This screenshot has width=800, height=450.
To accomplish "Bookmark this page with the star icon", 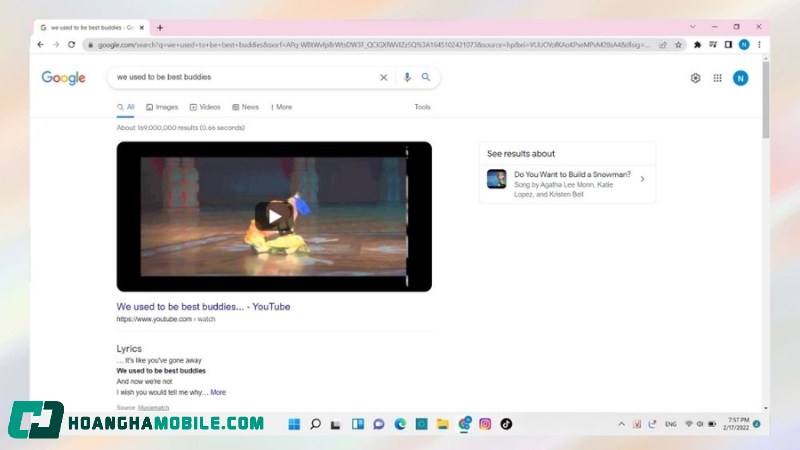I will pyautogui.click(x=678, y=45).
